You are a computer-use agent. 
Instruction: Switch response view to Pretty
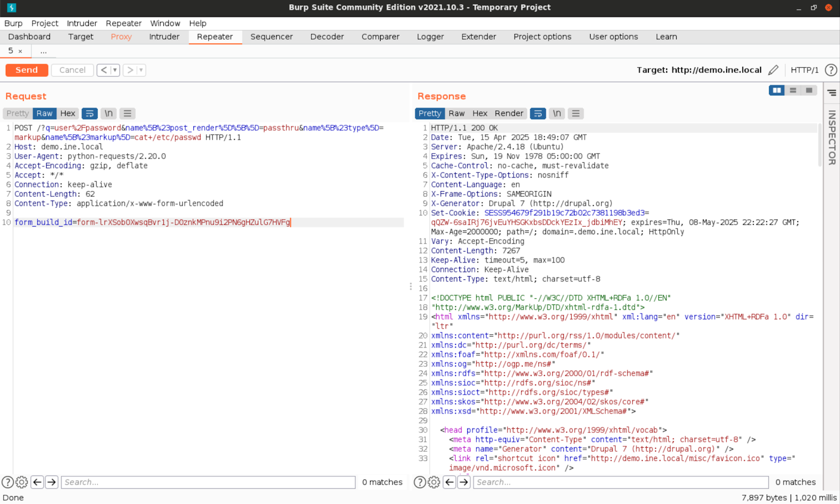coord(430,113)
